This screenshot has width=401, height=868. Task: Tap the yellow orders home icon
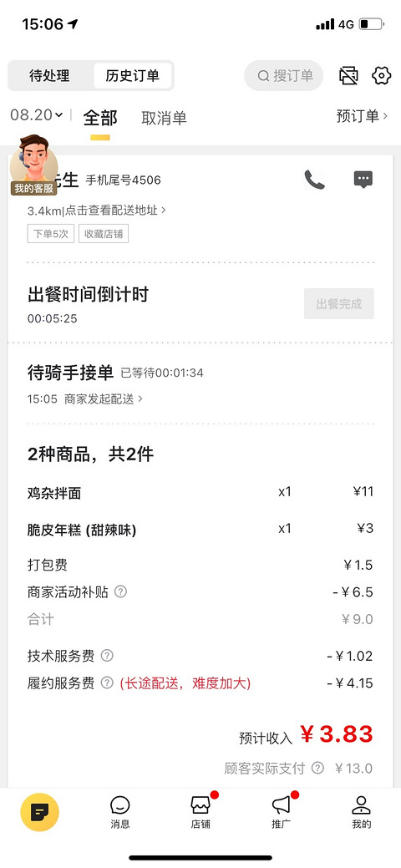(x=39, y=812)
